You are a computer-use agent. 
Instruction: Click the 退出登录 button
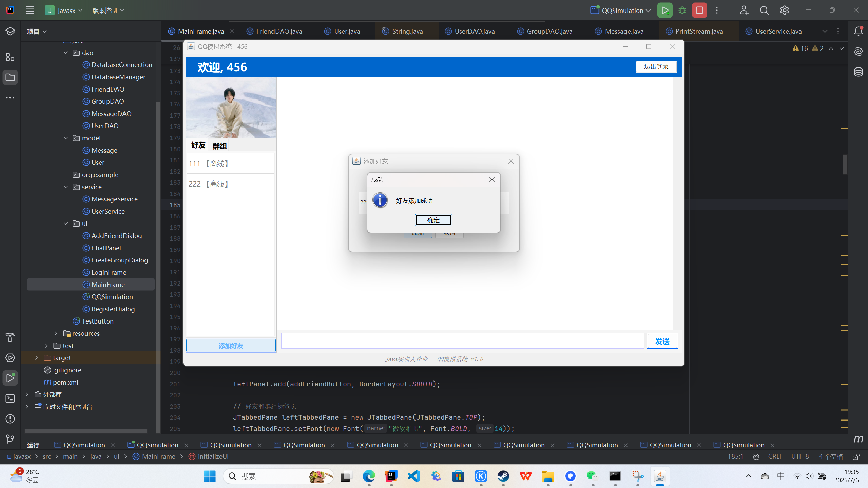(656, 66)
